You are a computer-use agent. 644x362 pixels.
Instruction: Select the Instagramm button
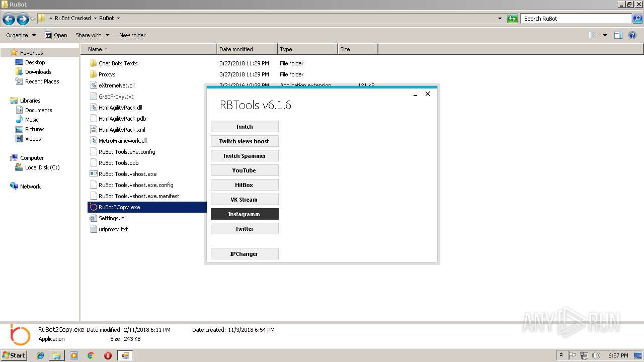245,214
